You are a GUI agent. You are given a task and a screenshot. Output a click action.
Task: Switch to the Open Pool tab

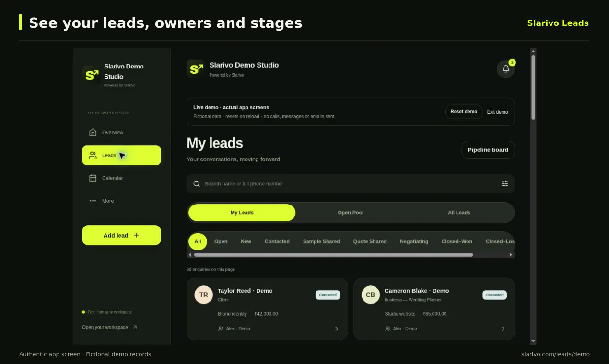[x=351, y=213]
